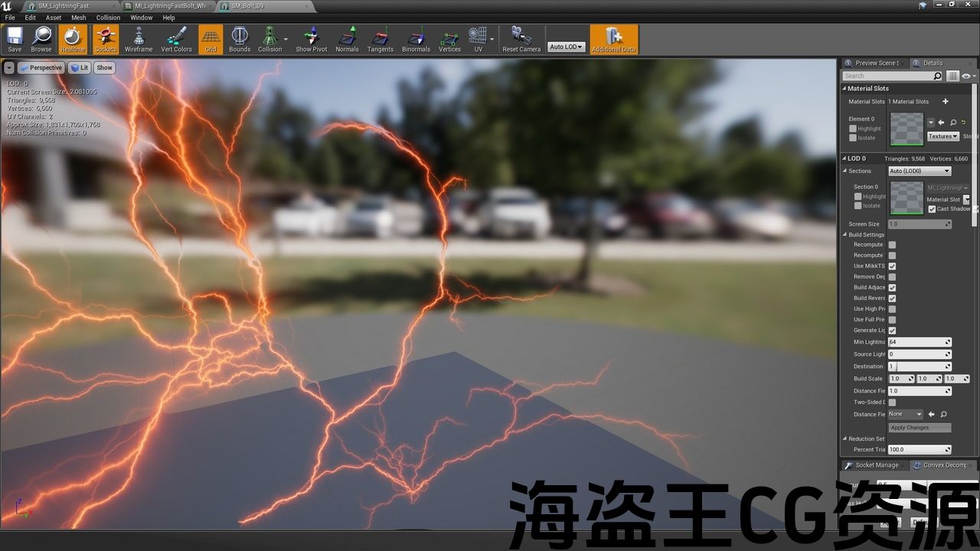The image size is (980, 551).
Task: Click the Reset Camera icon
Action: 521,39
